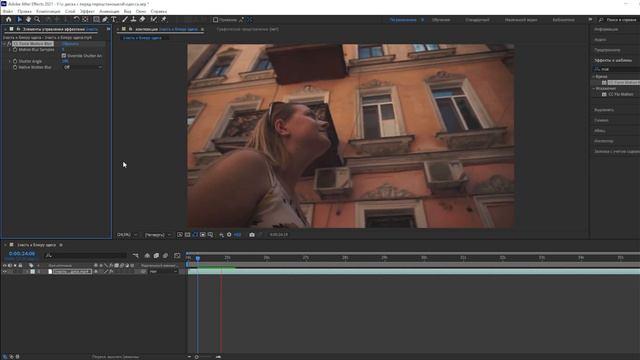This screenshot has width=640, height=360.
Task: Expand the Shutter Angle property
Action: (x=10, y=61)
